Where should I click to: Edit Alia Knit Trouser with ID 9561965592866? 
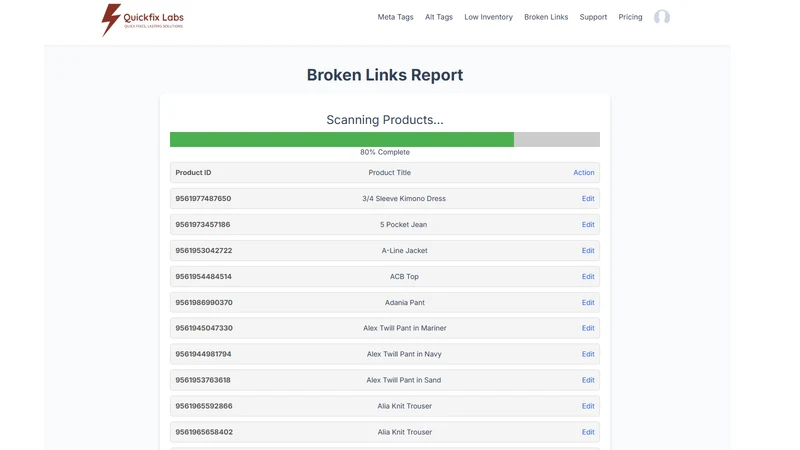[x=588, y=406]
